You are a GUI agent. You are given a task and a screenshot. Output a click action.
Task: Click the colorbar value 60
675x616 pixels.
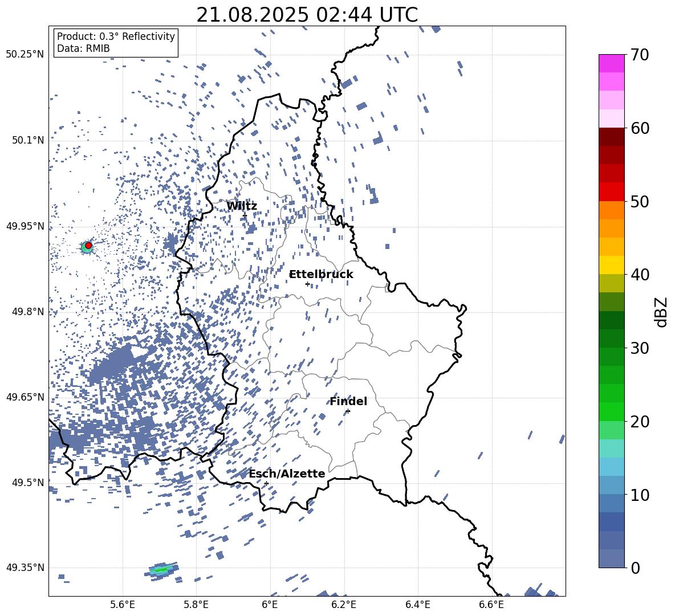640,128
